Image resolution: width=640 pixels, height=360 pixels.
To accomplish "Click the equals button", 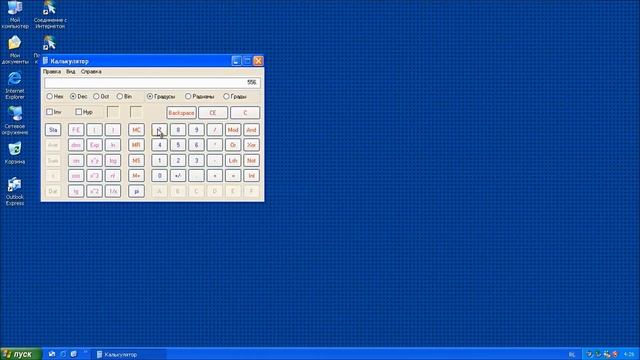I will 233,176.
